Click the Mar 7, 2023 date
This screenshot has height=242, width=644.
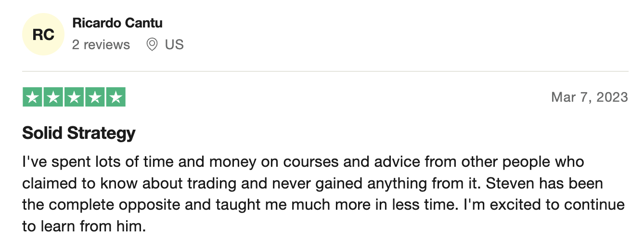590,97
